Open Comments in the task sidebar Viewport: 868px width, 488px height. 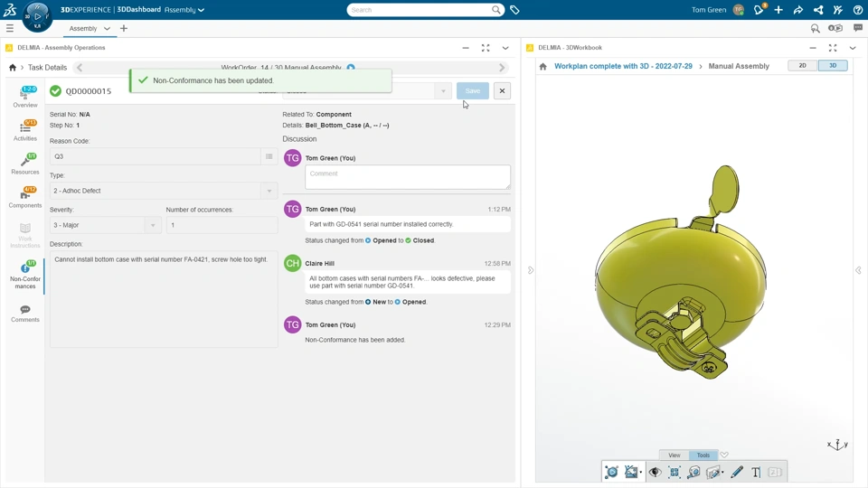pyautogui.click(x=25, y=314)
